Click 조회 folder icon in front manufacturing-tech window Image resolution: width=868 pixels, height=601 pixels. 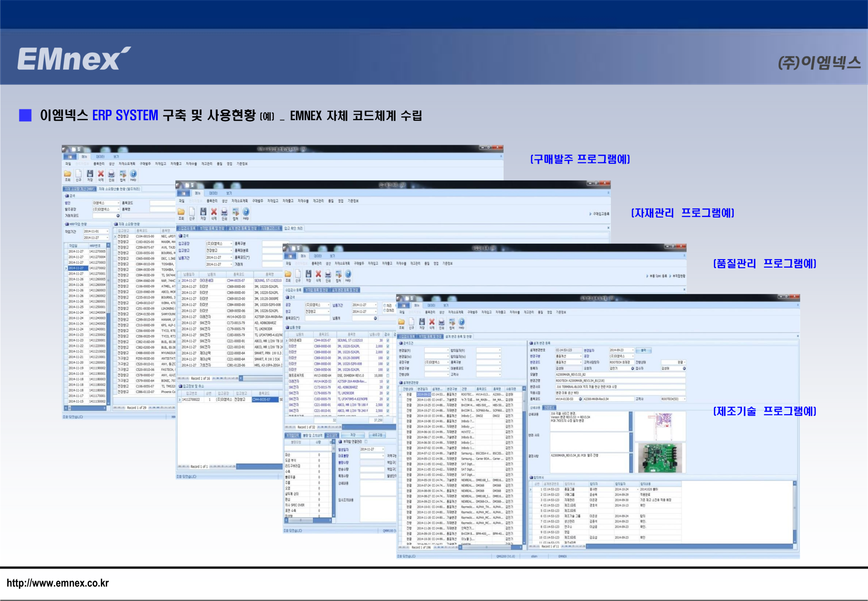pyautogui.click(x=401, y=322)
